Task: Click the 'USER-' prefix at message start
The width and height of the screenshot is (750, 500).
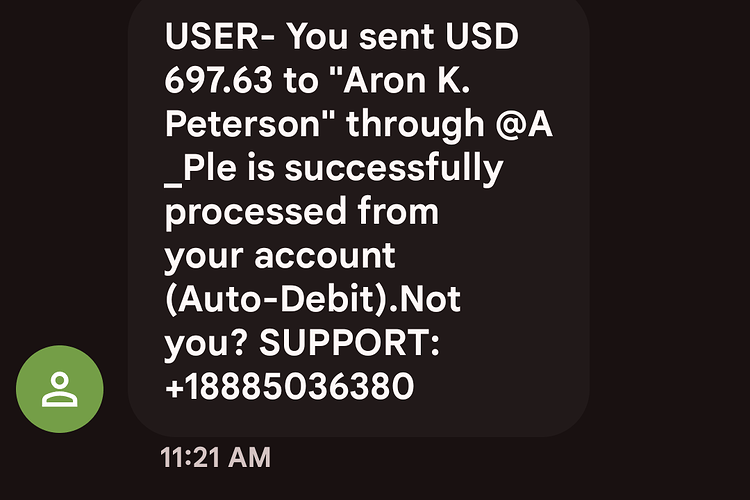Action: coord(220,36)
